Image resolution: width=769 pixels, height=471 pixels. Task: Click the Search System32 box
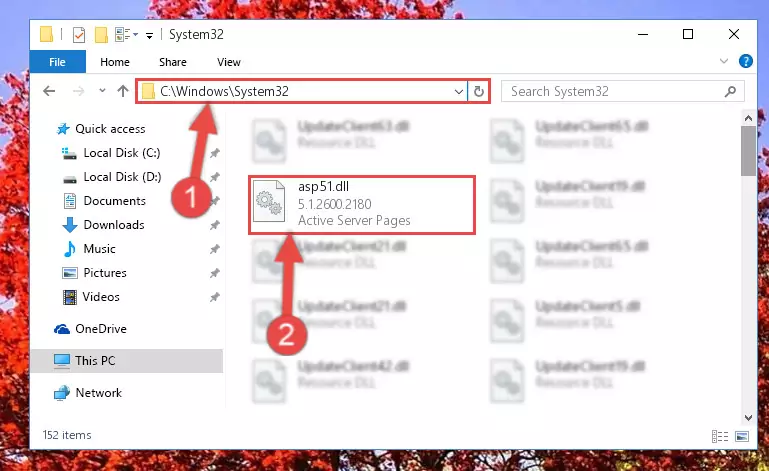point(622,91)
